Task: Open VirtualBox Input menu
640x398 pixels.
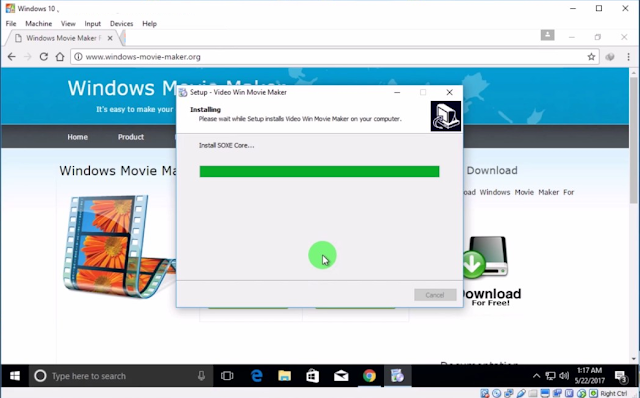Action: [93, 24]
